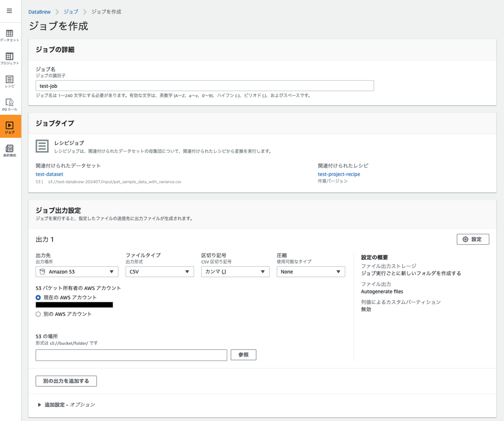This screenshot has height=421, width=504.
Task: Open the レシピ sidebar section
Action: pyautogui.click(x=9, y=81)
